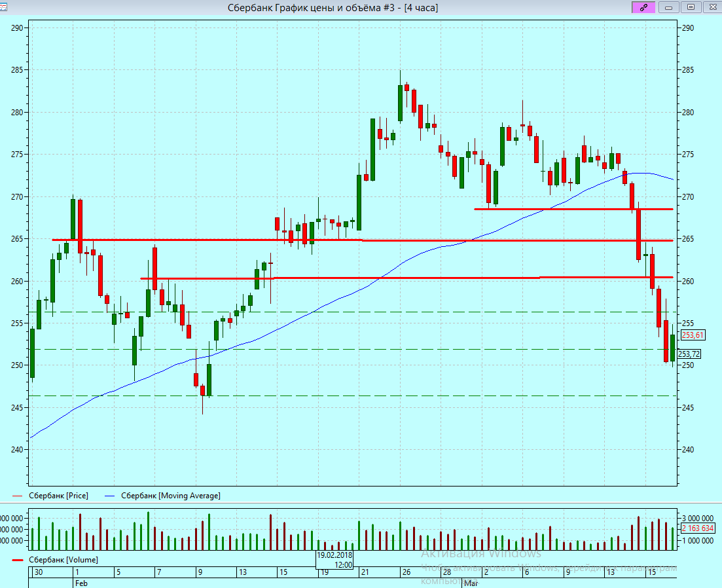The height and width of the screenshot is (588, 722).
Task: Click the date tooltip 19.02.2018 12:00
Action: 334,560
